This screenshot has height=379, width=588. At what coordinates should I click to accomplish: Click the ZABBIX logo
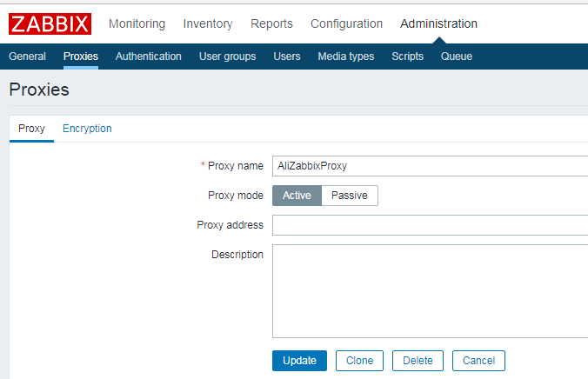[50, 23]
